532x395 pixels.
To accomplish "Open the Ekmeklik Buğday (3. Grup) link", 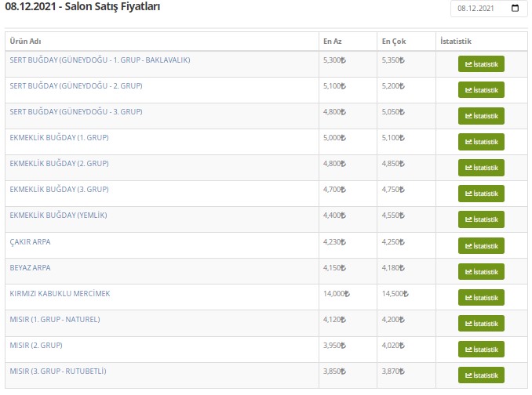I will (x=59, y=189).
